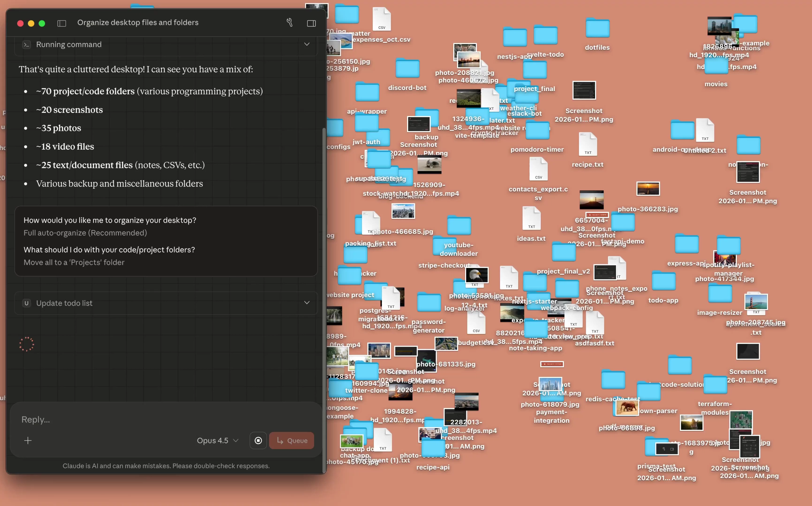Click the tools icon in the header

click(290, 22)
